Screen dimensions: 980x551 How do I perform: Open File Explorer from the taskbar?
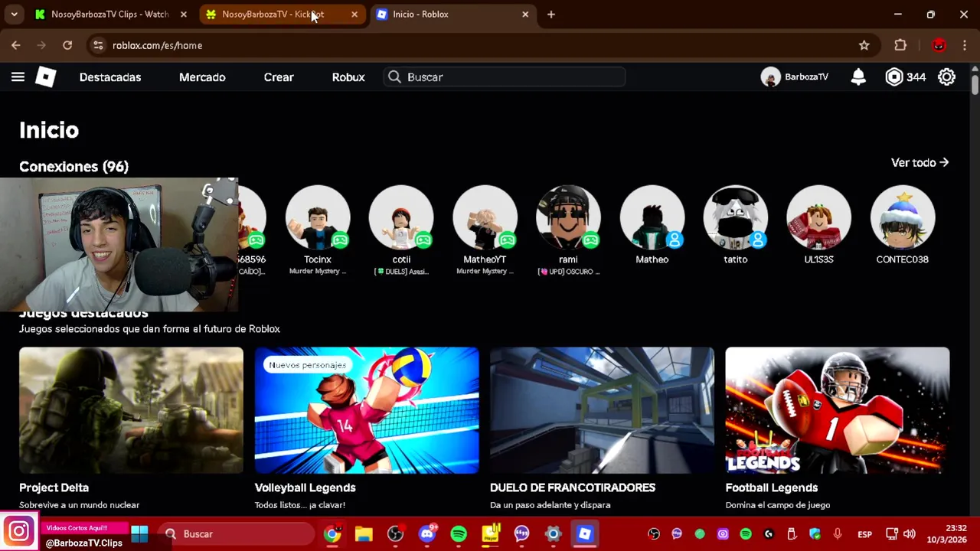[x=364, y=534]
